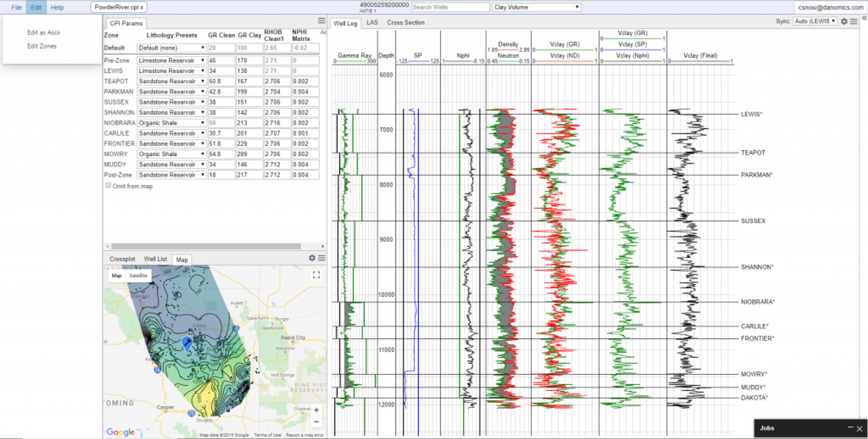868x439 pixels.
Task: Toggle the map fullscreen view icon
Action: click(x=316, y=275)
